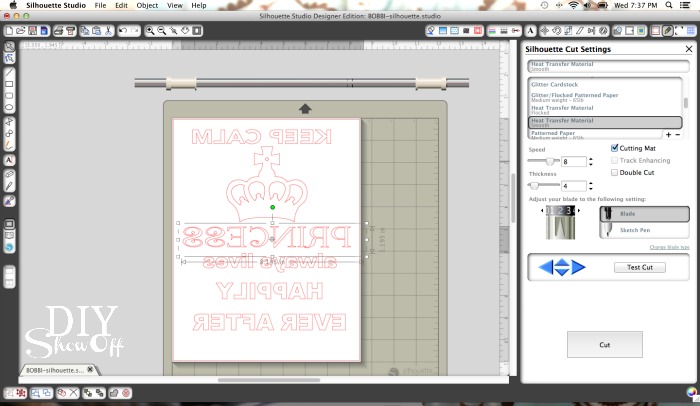Uncheck the Cutting Mat checkbox
This screenshot has height=406, width=700.
(x=614, y=148)
